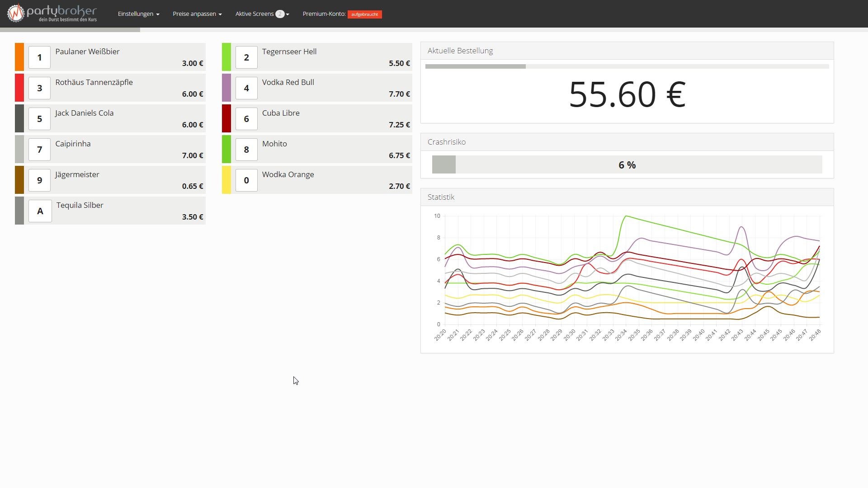The width and height of the screenshot is (868, 488).
Task: Click red swatch of Rothäus Tannenzäpfle
Action: coord(19,88)
